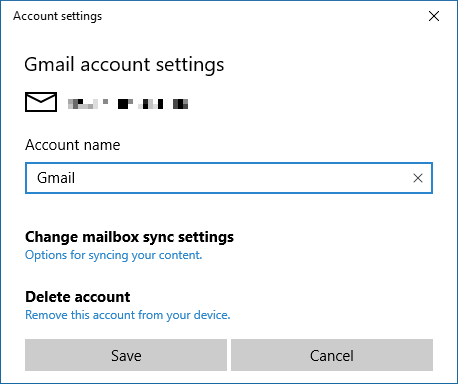This screenshot has height=384, width=458.
Task: Cancel the account settings changes
Action: point(332,355)
